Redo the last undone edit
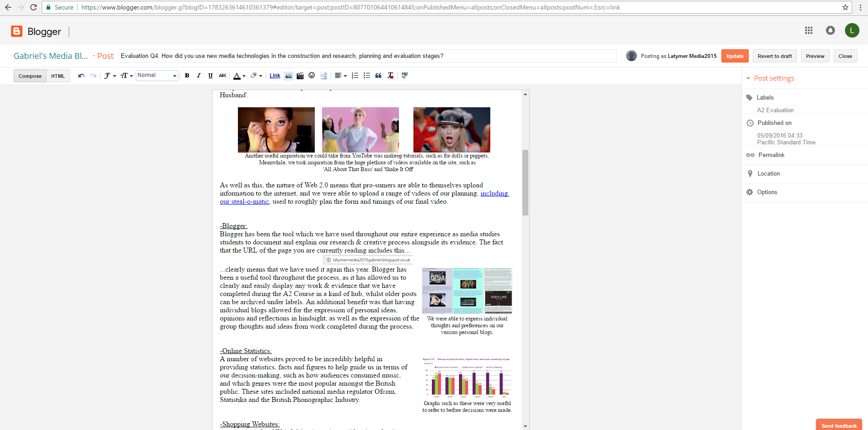 [93, 76]
